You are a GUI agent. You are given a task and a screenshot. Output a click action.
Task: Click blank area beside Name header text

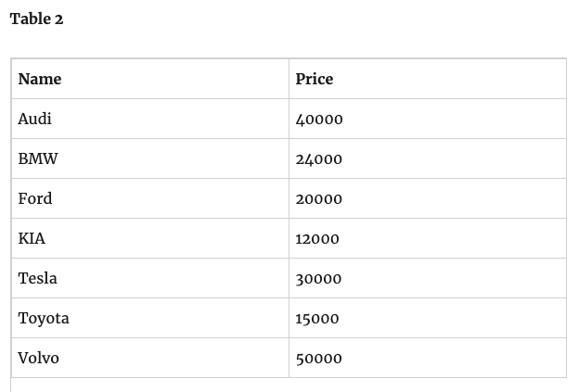click(x=175, y=79)
